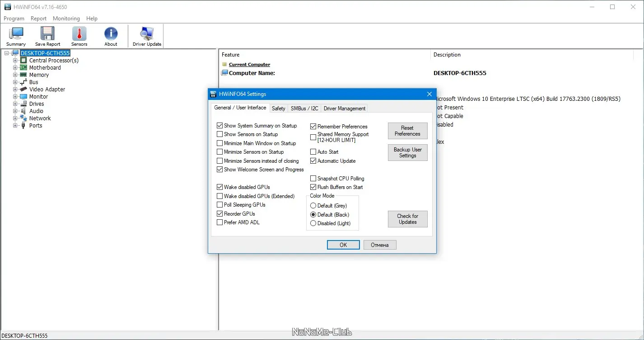Select the Memory module icon
This screenshot has width=644, height=340.
(23, 75)
